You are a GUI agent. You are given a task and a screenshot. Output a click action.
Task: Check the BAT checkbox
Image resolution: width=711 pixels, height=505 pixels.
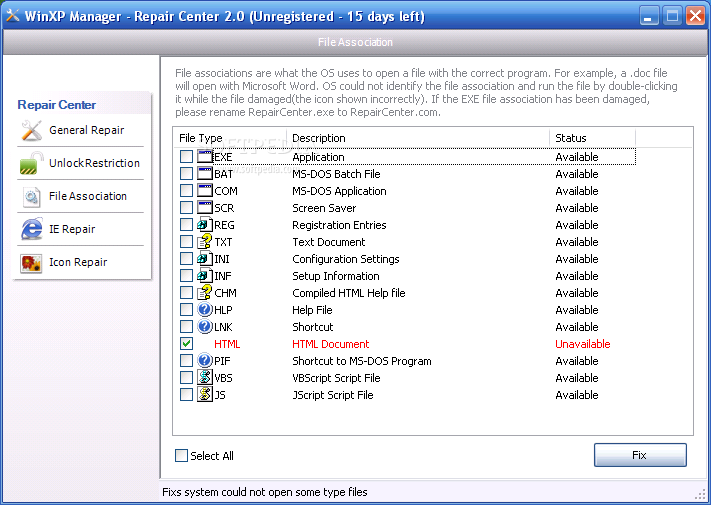(x=186, y=174)
